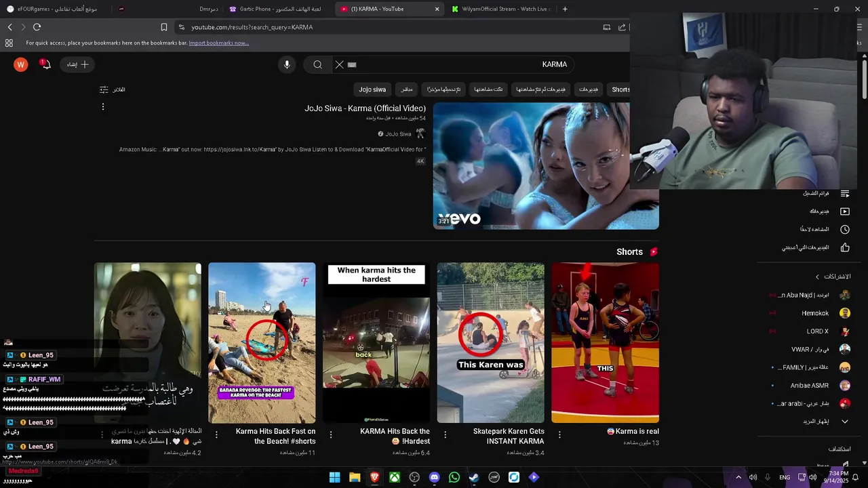Open Hemokok subscription channel
This screenshot has width=868, height=488.
pos(810,313)
